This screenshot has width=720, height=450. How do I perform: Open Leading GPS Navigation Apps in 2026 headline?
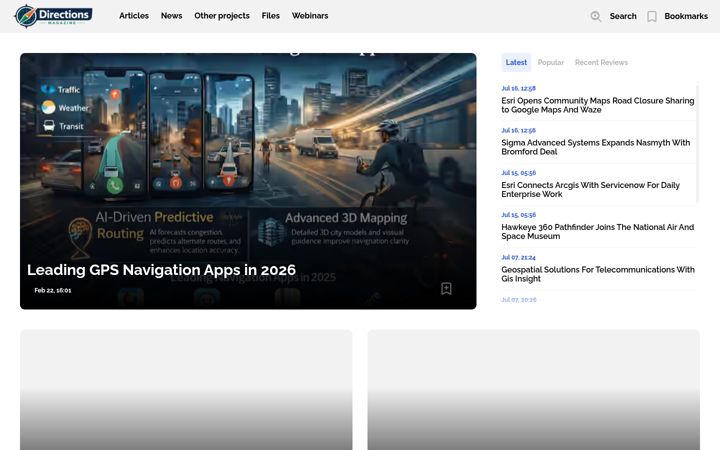pyautogui.click(x=161, y=270)
